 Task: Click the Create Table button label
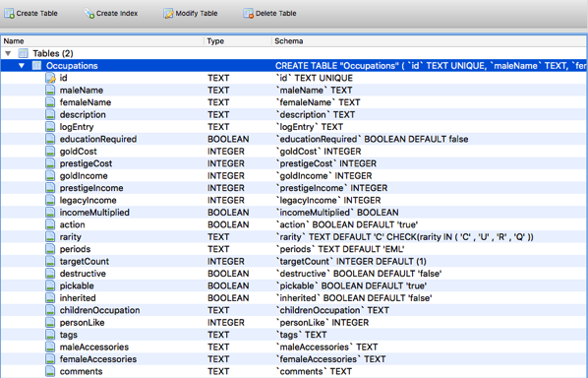(x=36, y=13)
